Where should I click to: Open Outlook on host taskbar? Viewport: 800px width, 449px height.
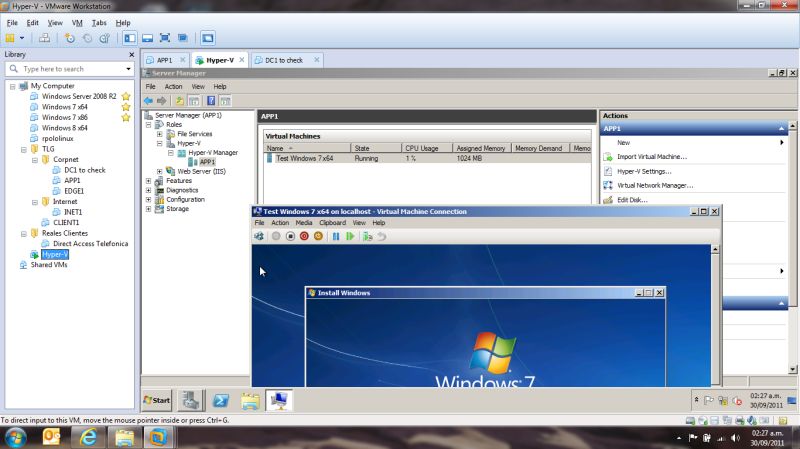coord(52,437)
